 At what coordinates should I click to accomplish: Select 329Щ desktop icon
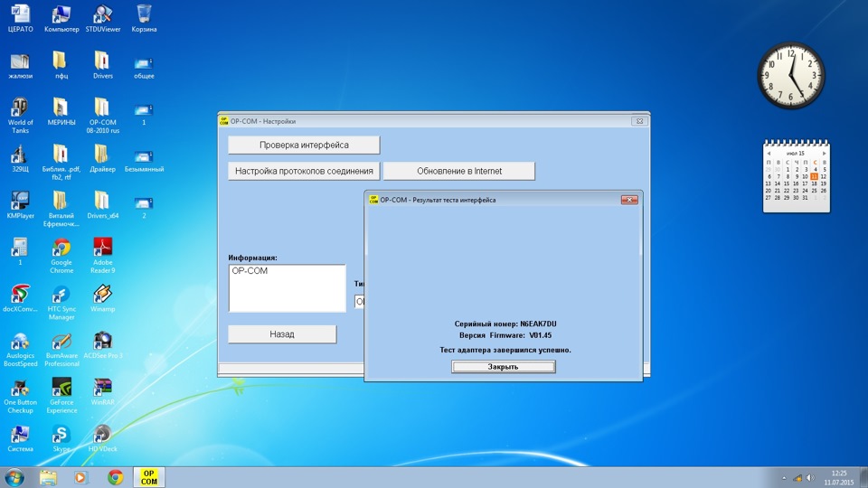click(20, 159)
